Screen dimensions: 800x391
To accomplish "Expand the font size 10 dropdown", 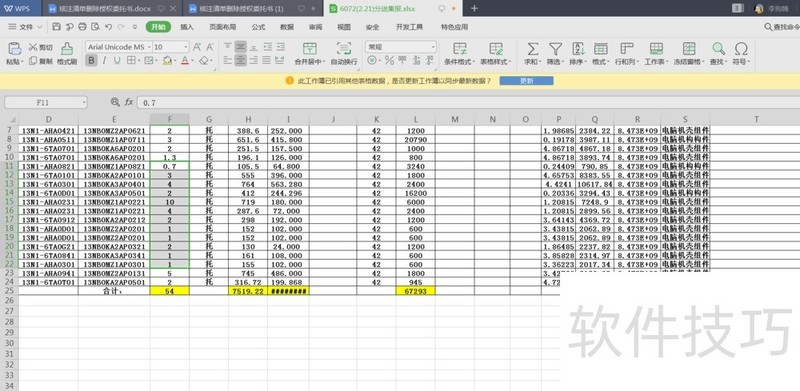I will click(x=170, y=47).
